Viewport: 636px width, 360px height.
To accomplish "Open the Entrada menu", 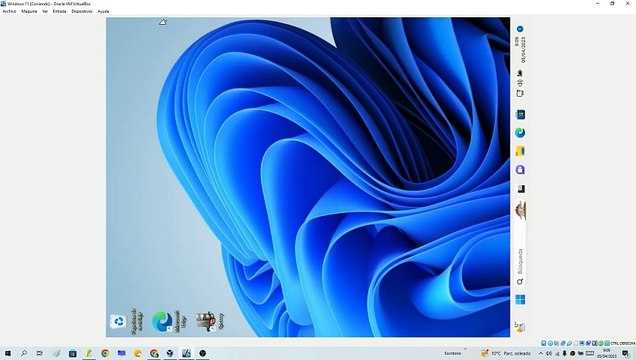I will tap(59, 11).
